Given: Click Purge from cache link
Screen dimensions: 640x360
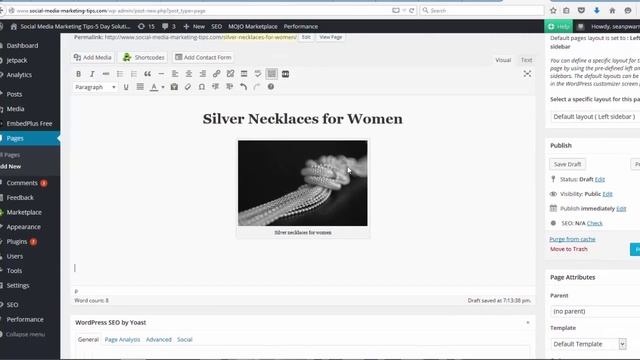Looking at the screenshot, I should 572,239.
